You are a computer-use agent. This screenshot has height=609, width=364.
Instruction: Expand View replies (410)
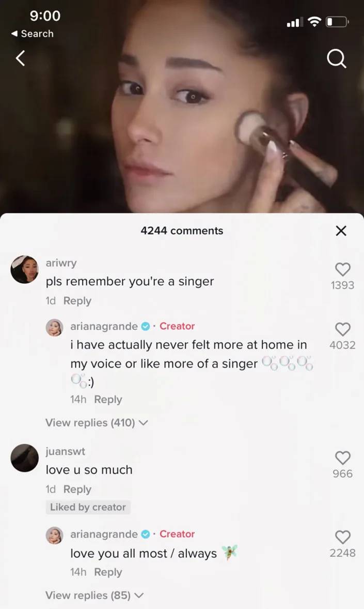click(97, 423)
